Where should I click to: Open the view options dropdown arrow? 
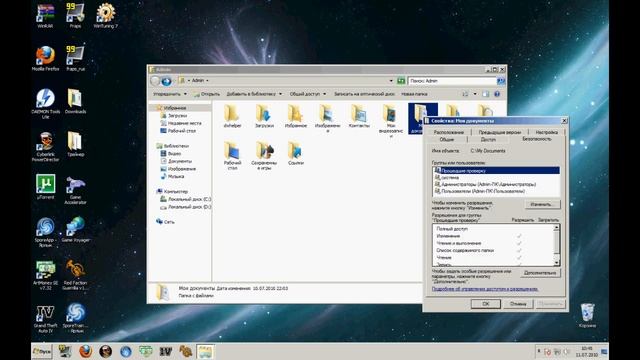coord(475,94)
